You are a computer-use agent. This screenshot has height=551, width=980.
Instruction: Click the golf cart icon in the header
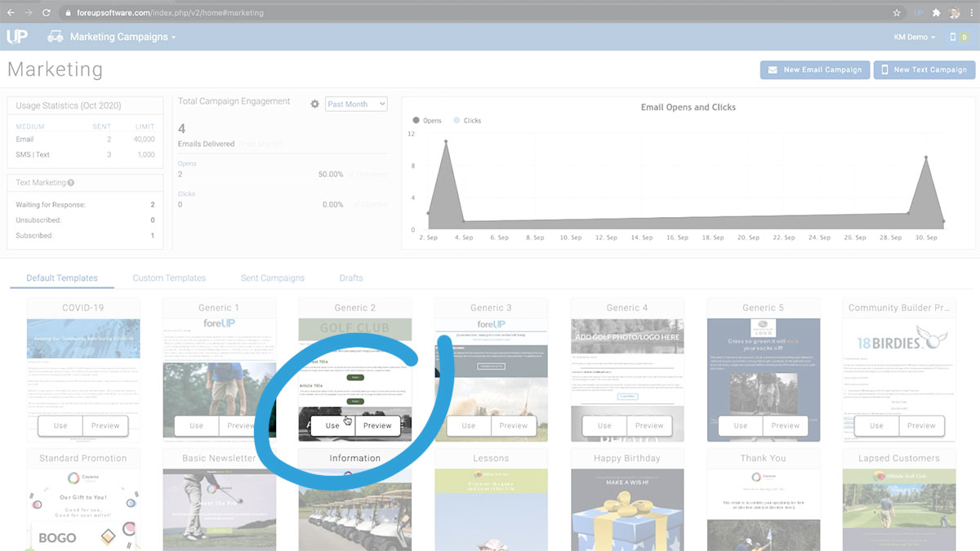pos(56,37)
